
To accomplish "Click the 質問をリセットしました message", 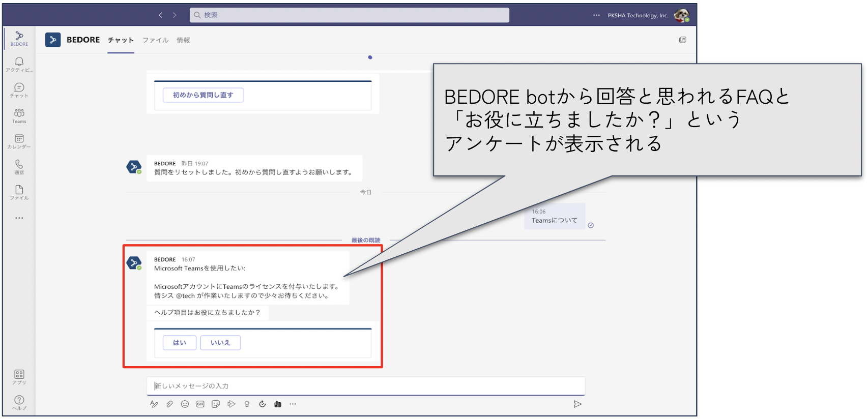I will point(254,168).
